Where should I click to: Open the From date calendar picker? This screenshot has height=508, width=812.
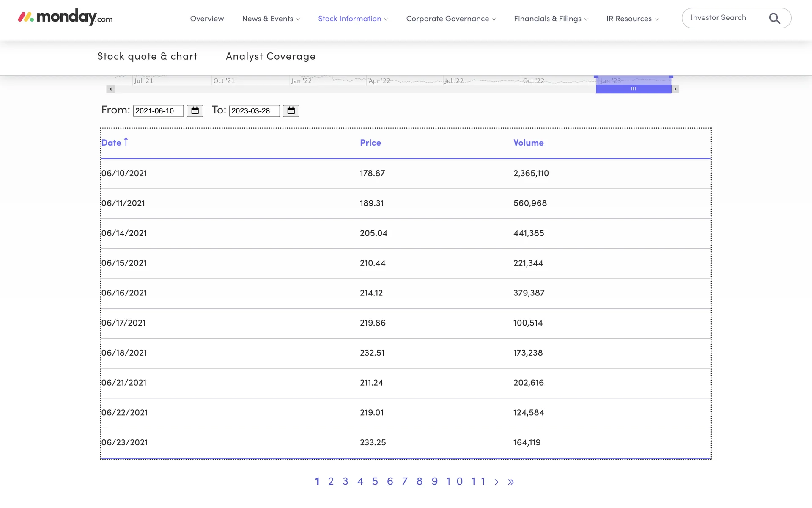(x=195, y=111)
